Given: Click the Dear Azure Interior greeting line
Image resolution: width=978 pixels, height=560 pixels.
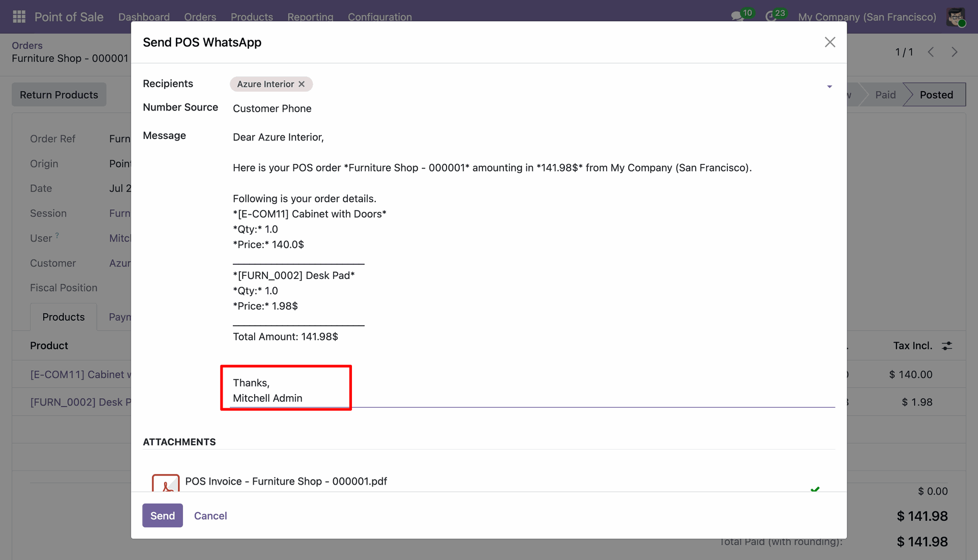Looking at the screenshot, I should tap(278, 137).
